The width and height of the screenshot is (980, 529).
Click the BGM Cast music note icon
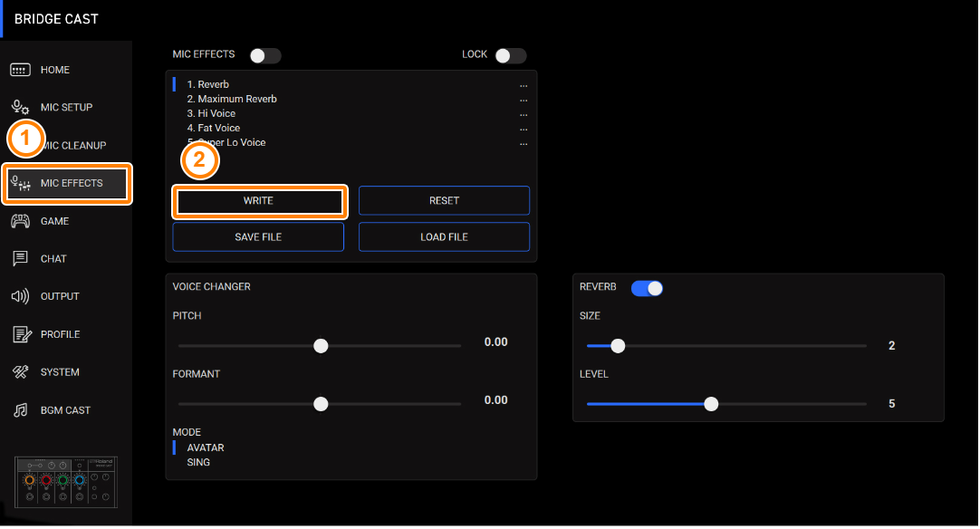(21, 410)
